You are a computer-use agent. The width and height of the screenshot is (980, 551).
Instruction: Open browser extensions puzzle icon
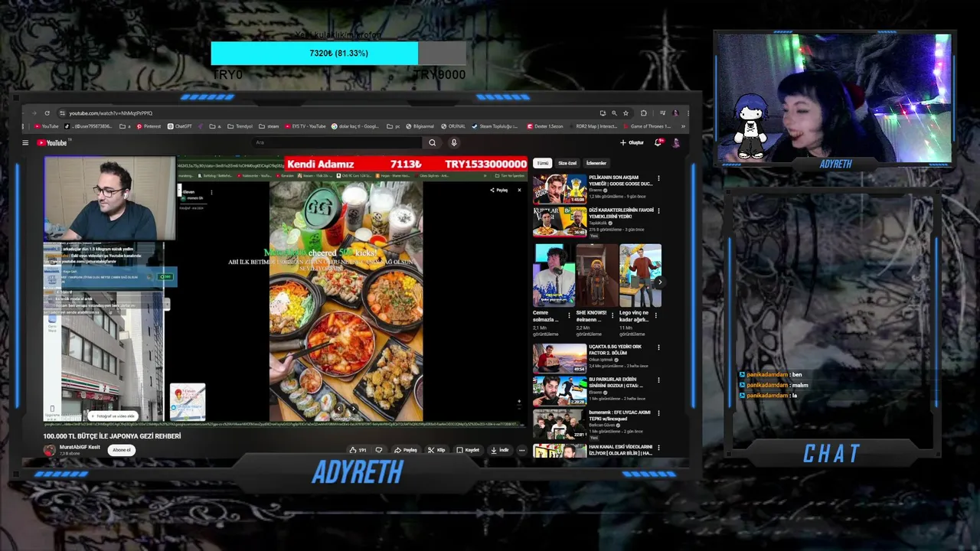pyautogui.click(x=643, y=113)
